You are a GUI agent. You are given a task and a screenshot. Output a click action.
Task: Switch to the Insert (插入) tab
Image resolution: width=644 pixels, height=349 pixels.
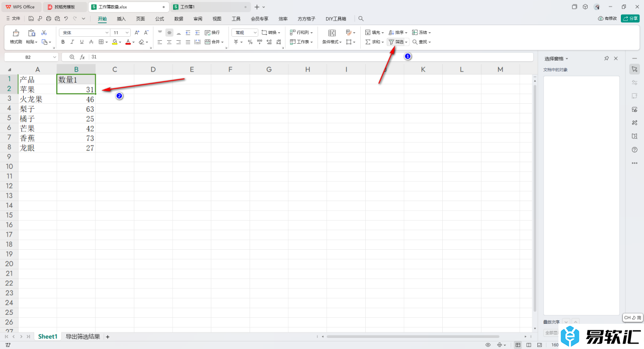[121, 19]
